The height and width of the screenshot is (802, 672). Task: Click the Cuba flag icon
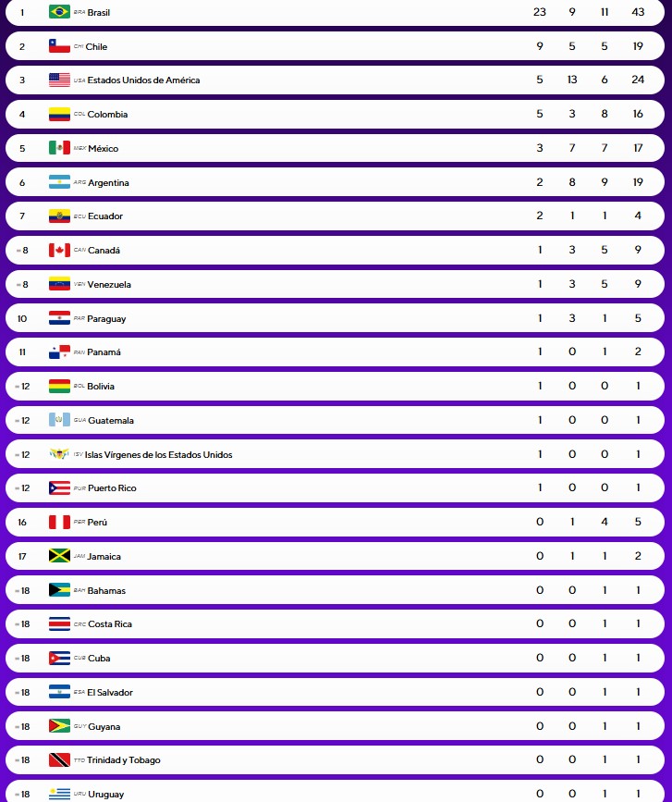click(x=59, y=658)
